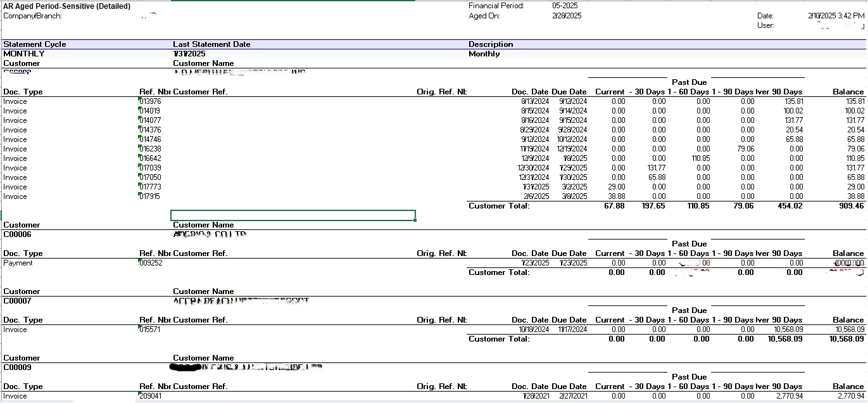Click invoice reference number 209041
The width and height of the screenshot is (868, 403).
150,396
